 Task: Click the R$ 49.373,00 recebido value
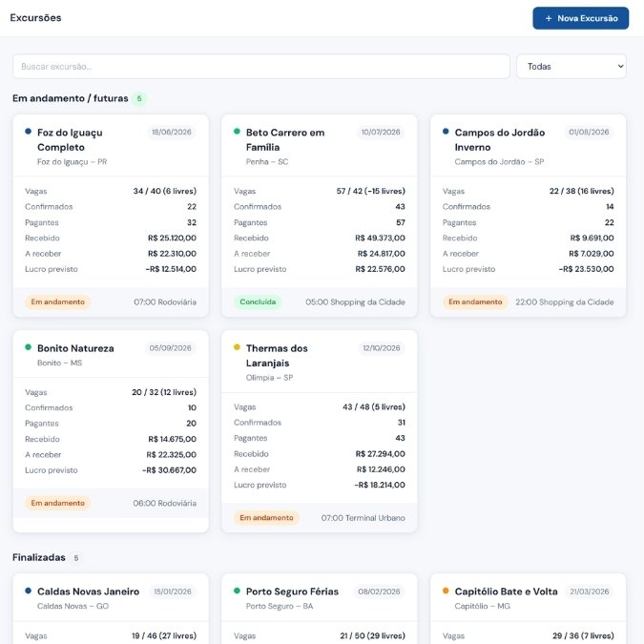click(x=380, y=238)
